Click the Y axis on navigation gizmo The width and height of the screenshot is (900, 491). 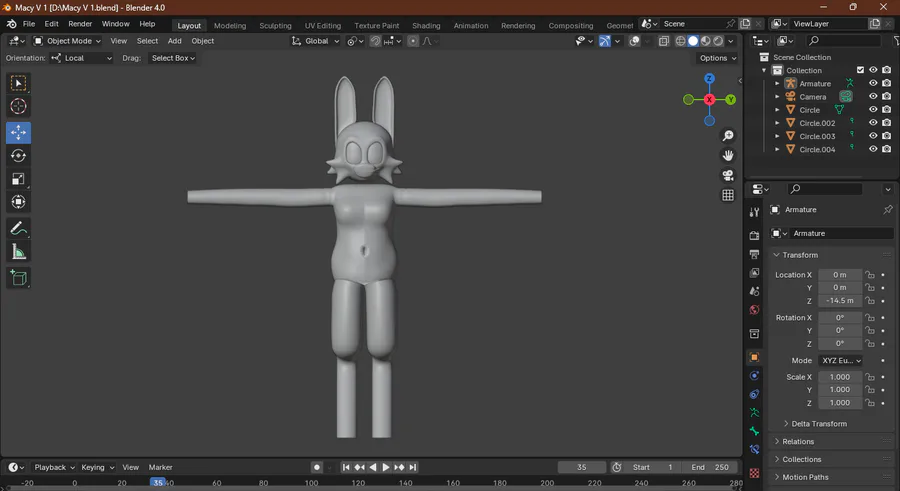(x=731, y=100)
